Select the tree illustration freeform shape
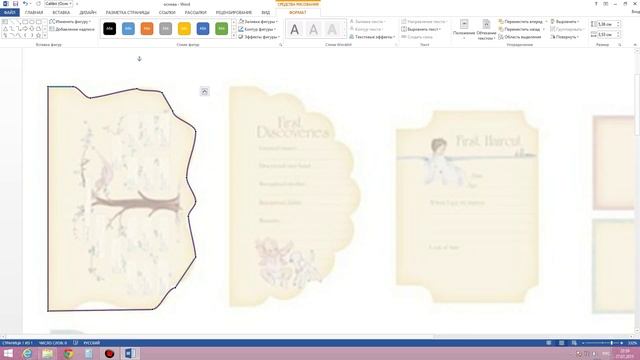The width and height of the screenshot is (640, 360). [122, 198]
